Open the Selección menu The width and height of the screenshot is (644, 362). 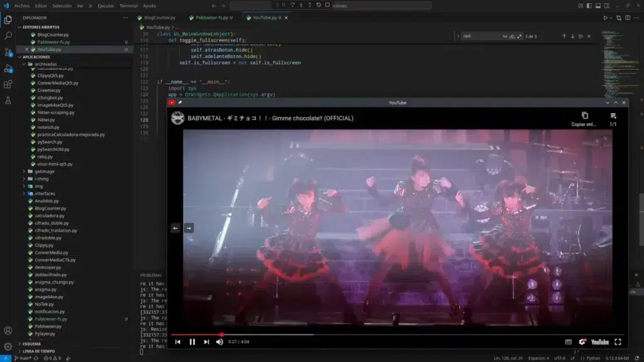(62, 6)
